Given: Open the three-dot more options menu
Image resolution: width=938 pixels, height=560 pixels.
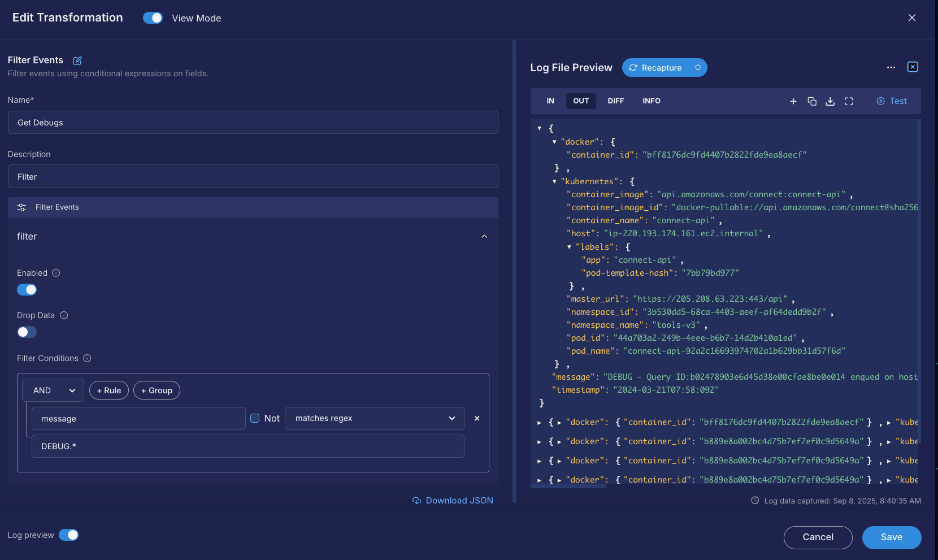Looking at the screenshot, I should point(891,67).
